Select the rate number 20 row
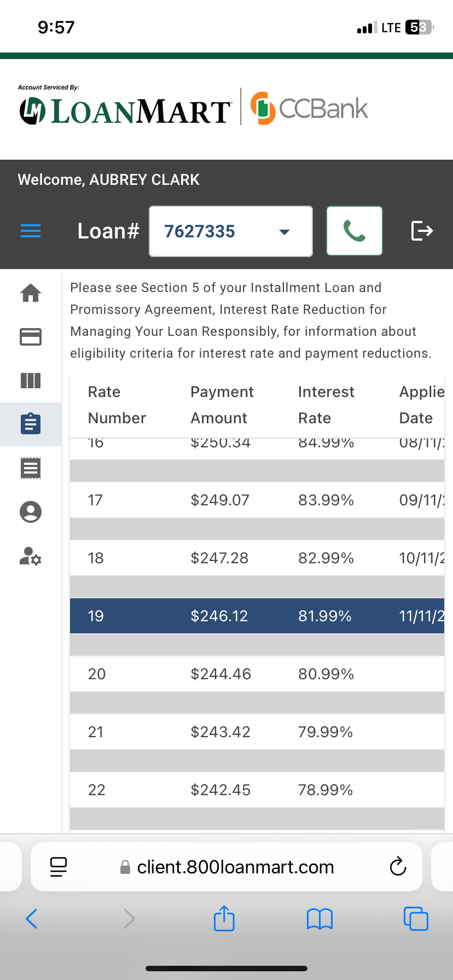Image resolution: width=453 pixels, height=980 pixels. [x=257, y=674]
